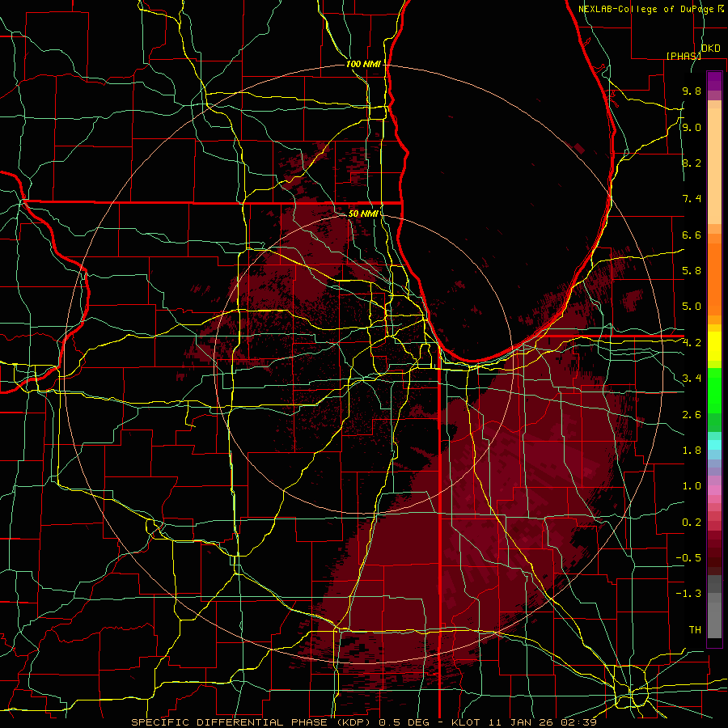Click the 0.5 DEG elevation text in caption
The height and width of the screenshot is (728, 728).
(x=404, y=722)
